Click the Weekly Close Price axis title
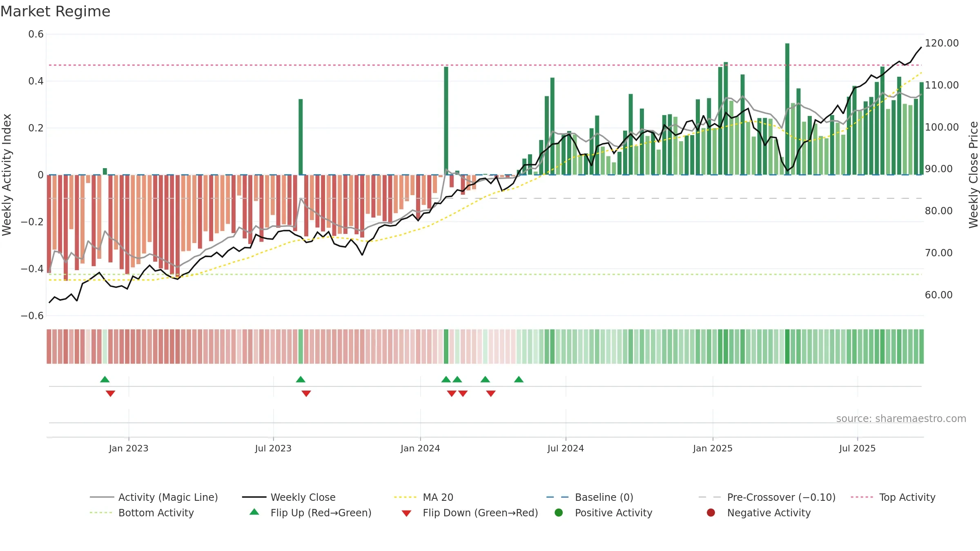The width and height of the screenshot is (980, 551). point(974,175)
